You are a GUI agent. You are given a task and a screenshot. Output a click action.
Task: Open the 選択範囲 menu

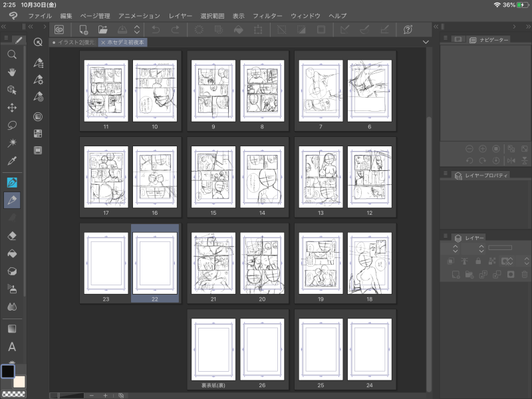pyautogui.click(x=212, y=16)
